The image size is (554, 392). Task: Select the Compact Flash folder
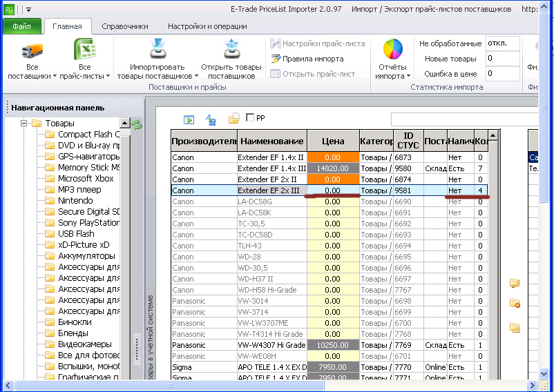(83, 135)
